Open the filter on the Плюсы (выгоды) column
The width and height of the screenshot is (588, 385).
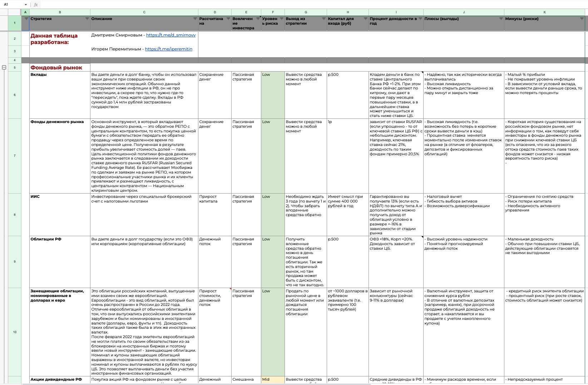[x=501, y=19]
